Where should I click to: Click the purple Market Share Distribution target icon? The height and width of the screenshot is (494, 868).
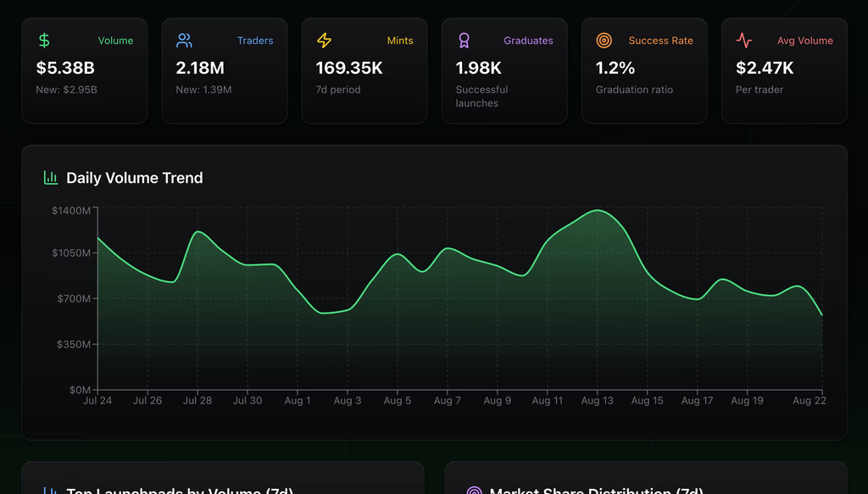click(474, 491)
